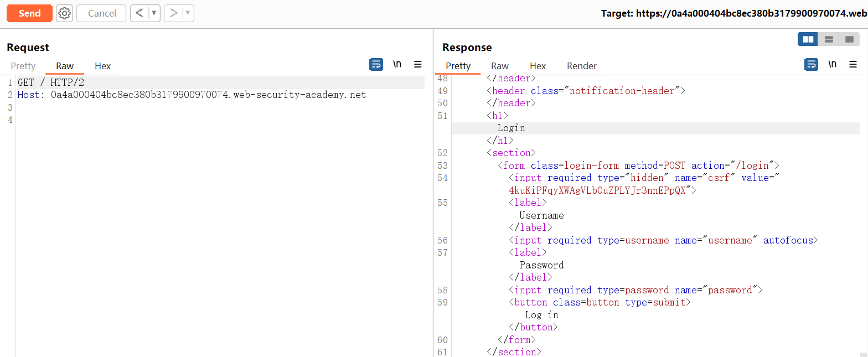
Task: Click the orange Send button
Action: pyautogui.click(x=29, y=13)
